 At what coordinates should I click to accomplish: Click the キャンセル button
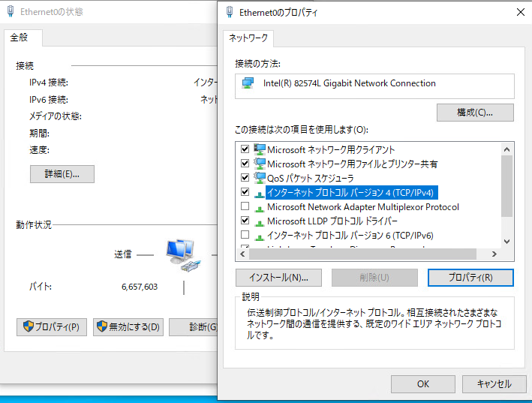(x=494, y=384)
